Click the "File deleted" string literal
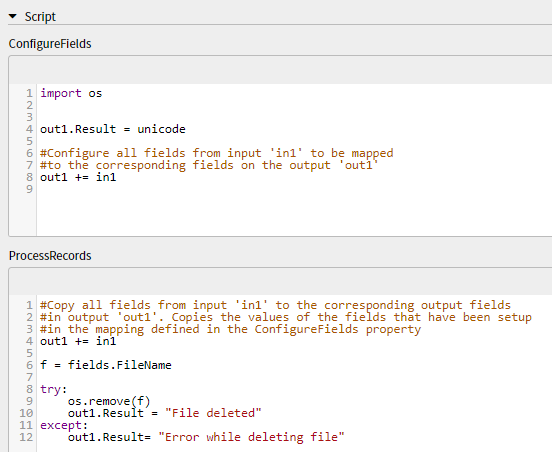552x452 pixels. pos(213,413)
